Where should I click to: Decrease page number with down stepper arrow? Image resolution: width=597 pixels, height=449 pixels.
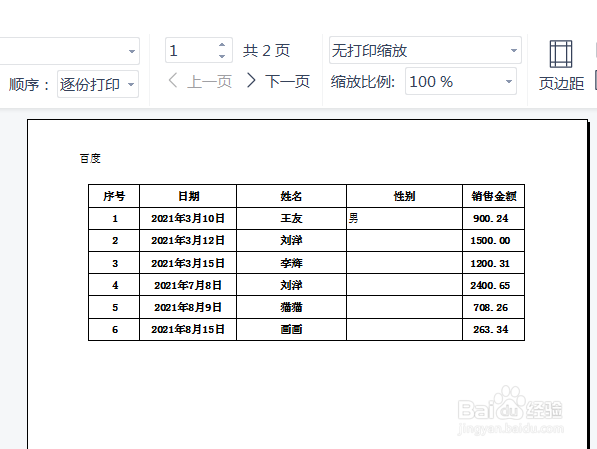222,56
